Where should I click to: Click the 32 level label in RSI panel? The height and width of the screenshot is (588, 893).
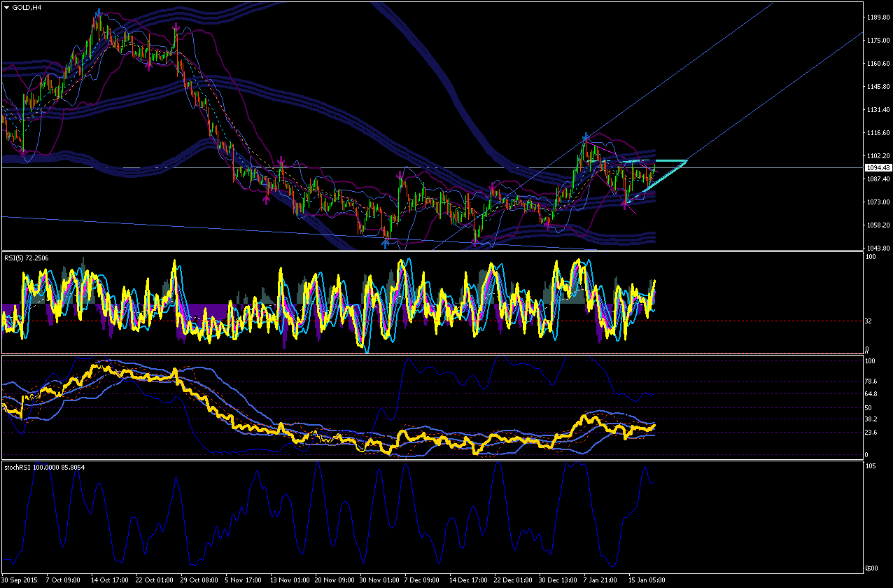(x=868, y=321)
